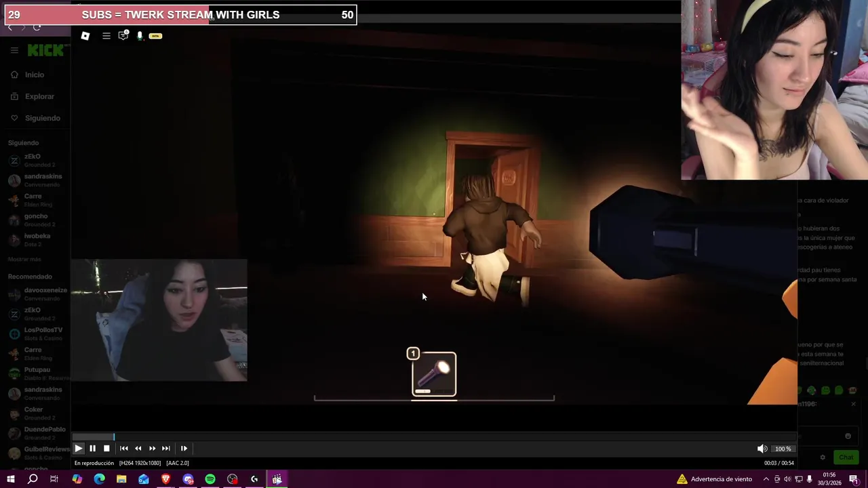Image resolution: width=868 pixels, height=488 pixels.
Task: Open iwobeka channel playing Dota 2
Action: pyautogui.click(x=35, y=239)
